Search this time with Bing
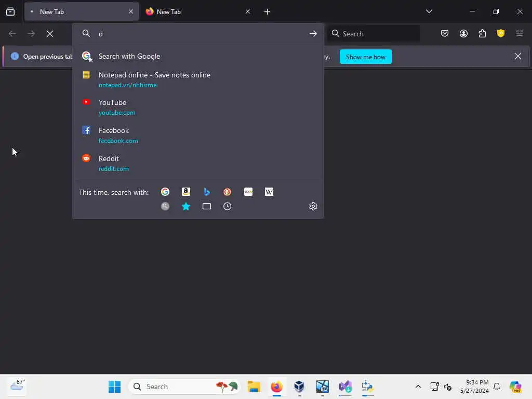The width and height of the screenshot is (532, 399). pos(207,192)
